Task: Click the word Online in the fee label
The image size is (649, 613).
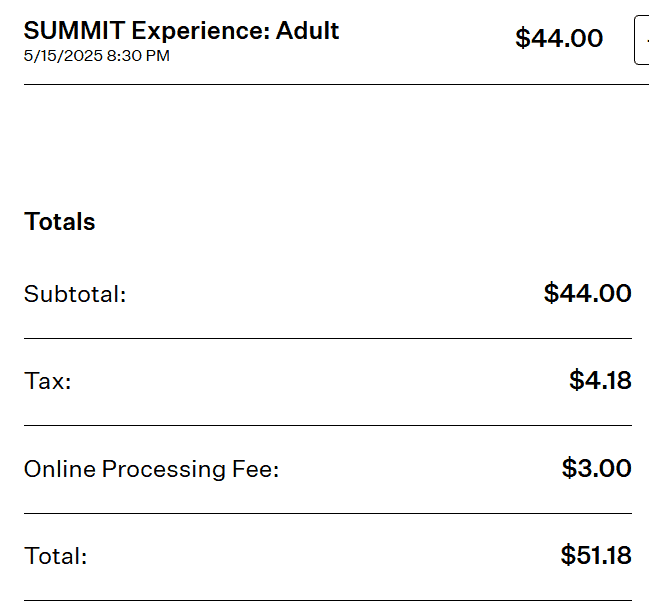Action: 57,469
